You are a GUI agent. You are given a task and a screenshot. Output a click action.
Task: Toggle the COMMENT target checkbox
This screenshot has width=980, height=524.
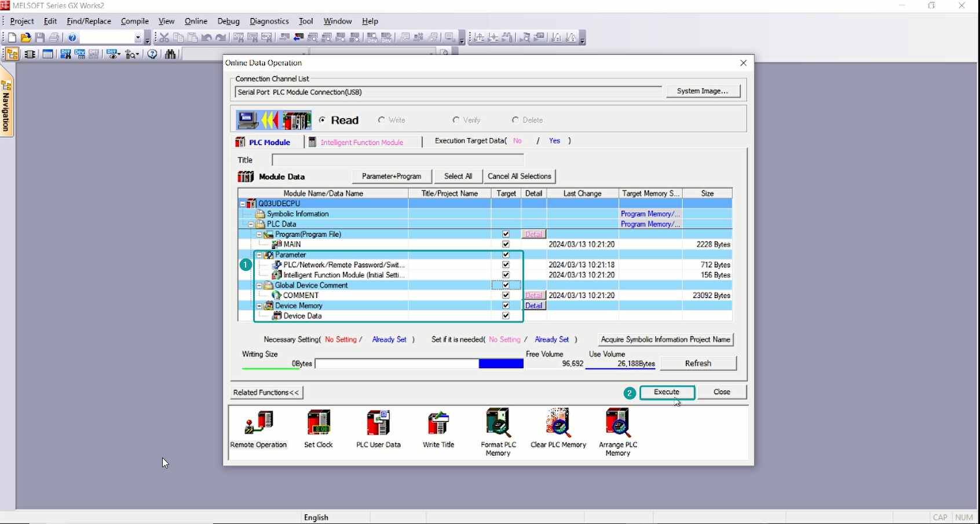506,295
